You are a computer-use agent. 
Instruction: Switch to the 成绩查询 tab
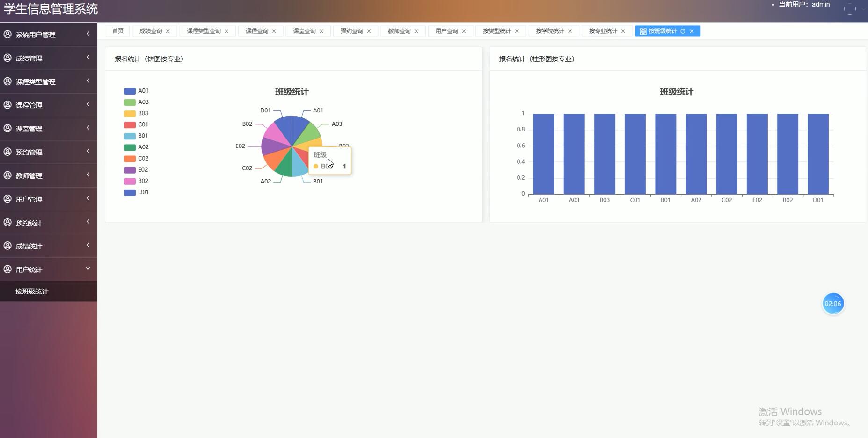click(150, 31)
